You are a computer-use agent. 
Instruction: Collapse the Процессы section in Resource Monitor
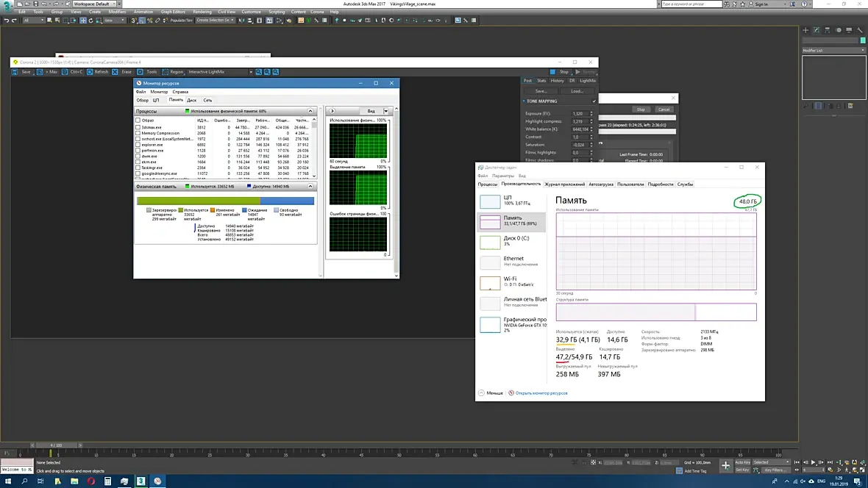pyautogui.click(x=310, y=111)
